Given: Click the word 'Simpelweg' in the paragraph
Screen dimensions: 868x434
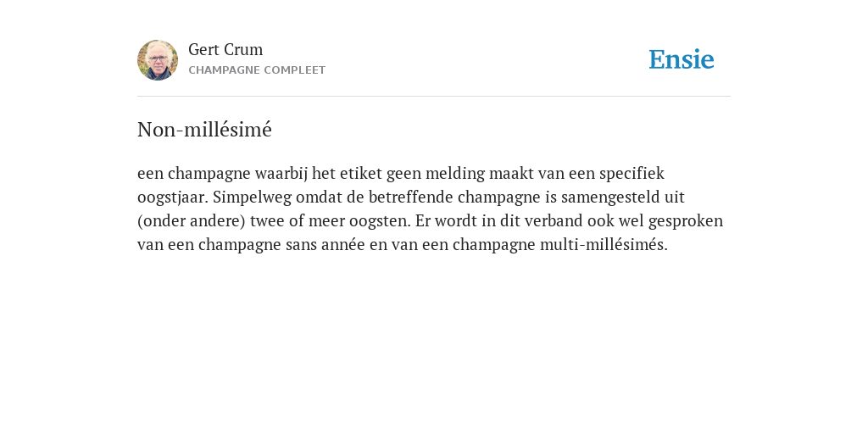Looking at the screenshot, I should (252, 198).
